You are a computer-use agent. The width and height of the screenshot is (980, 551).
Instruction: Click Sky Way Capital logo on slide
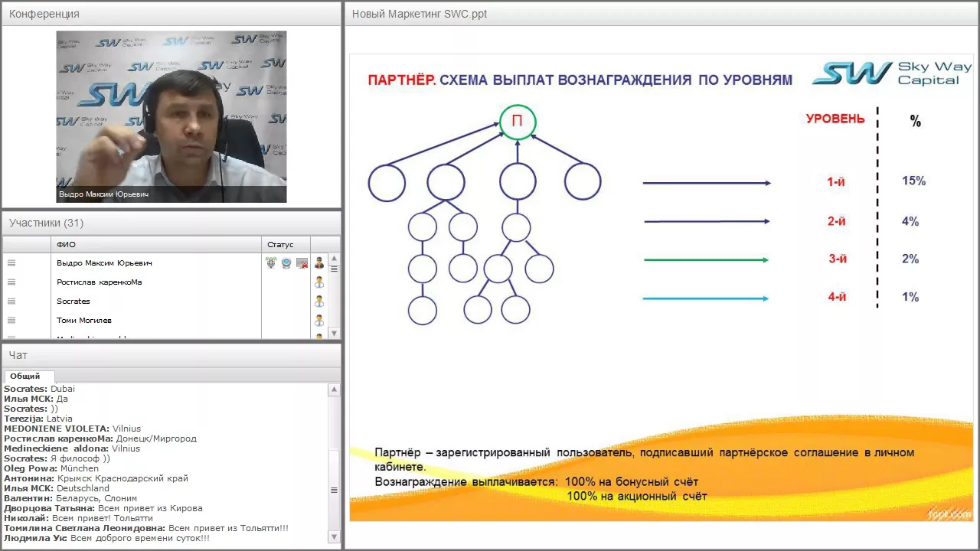coord(892,73)
